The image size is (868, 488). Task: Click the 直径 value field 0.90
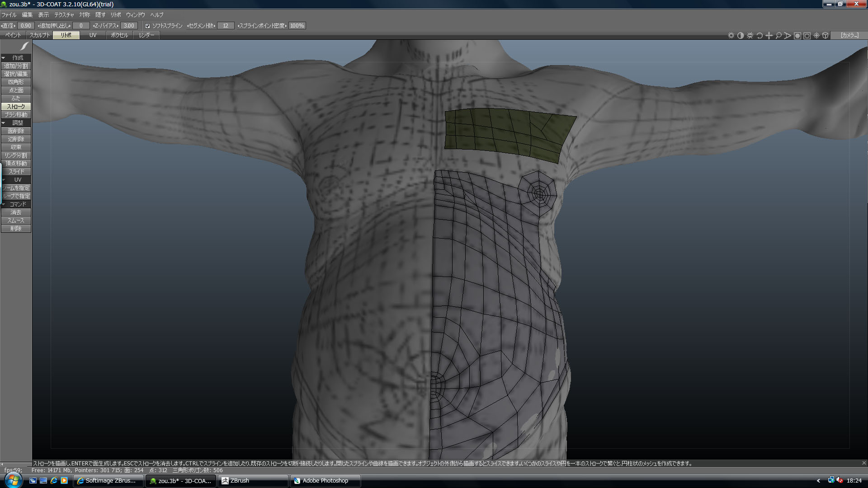tap(26, 26)
